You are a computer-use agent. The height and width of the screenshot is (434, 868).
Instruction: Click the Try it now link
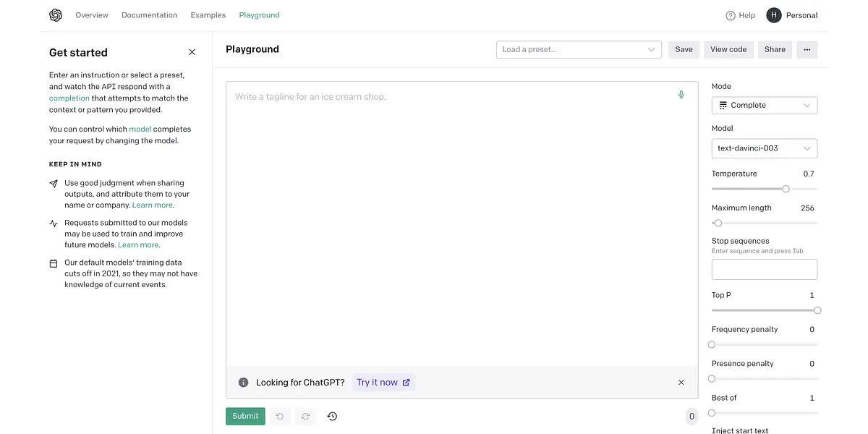[x=383, y=383]
